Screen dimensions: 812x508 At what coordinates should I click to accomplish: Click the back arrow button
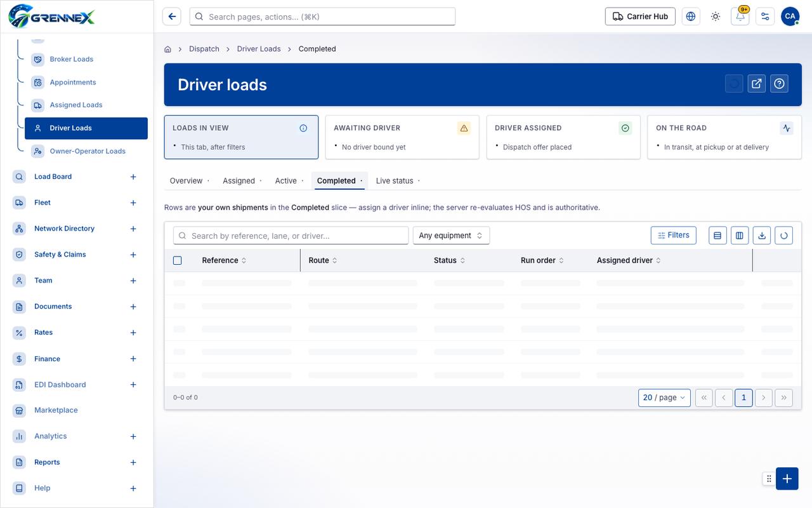[172, 17]
